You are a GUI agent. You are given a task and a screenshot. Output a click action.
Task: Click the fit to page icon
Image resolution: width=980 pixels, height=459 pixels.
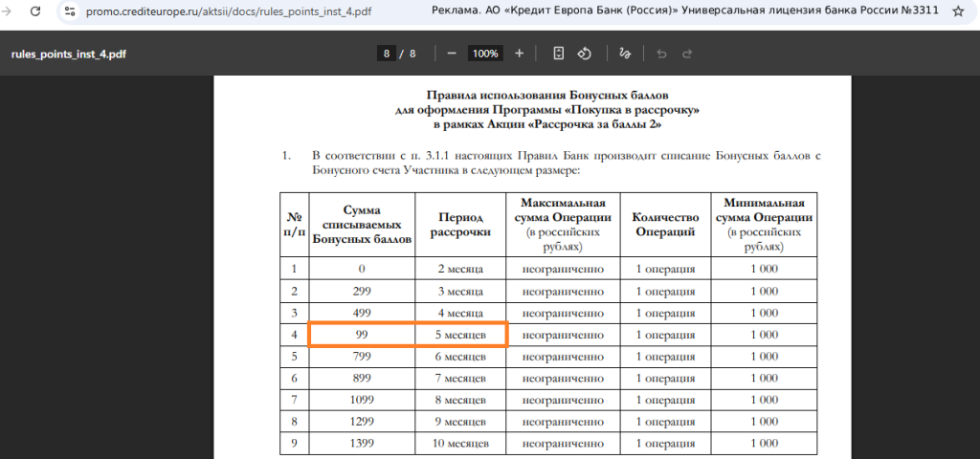(x=559, y=54)
